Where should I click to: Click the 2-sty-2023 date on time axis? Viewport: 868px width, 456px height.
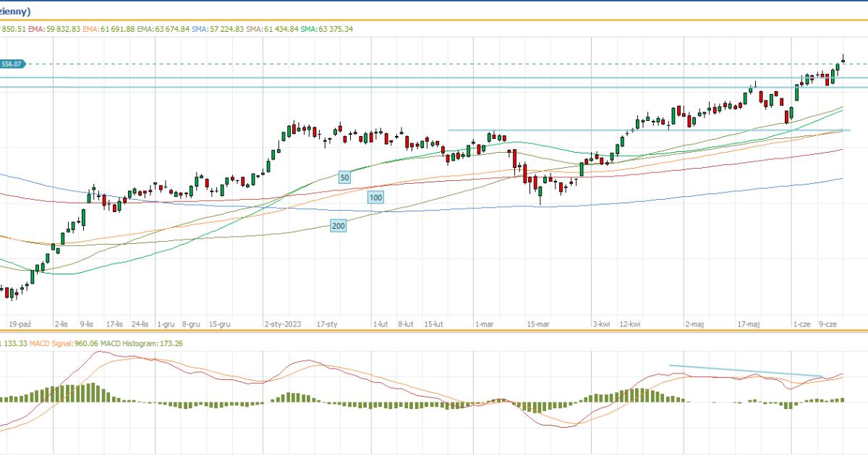pos(283,324)
